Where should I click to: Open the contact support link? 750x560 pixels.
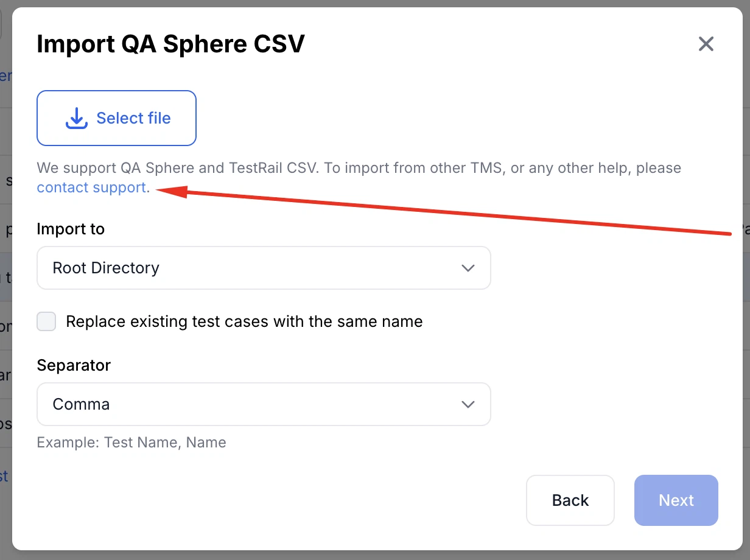pyautogui.click(x=90, y=187)
